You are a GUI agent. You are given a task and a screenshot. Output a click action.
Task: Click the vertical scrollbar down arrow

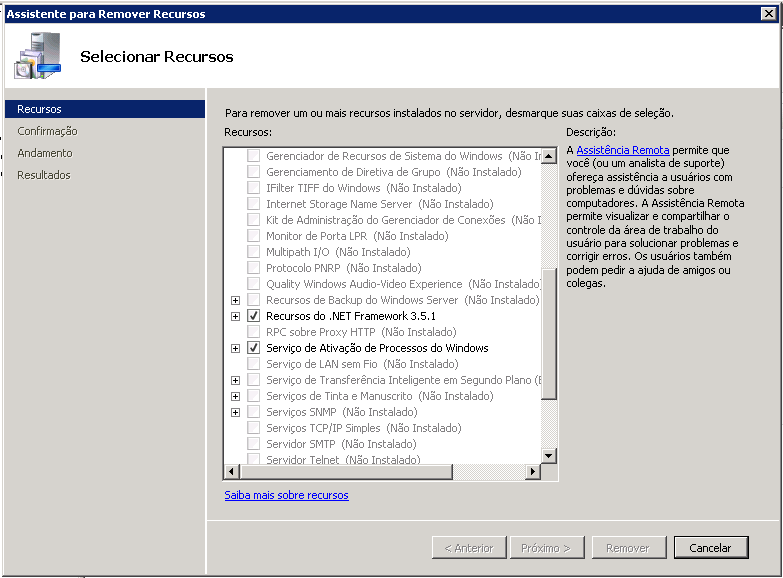tap(549, 455)
